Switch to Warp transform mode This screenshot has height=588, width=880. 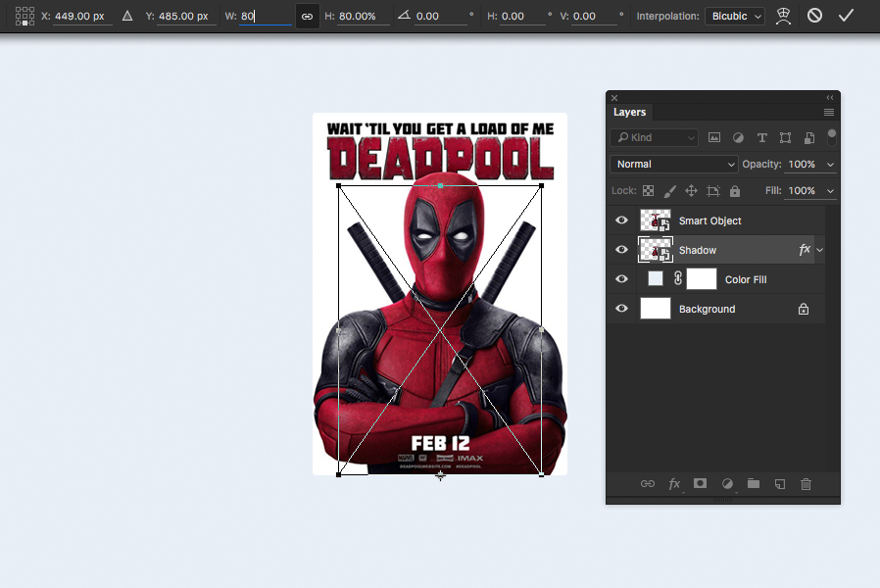click(783, 16)
